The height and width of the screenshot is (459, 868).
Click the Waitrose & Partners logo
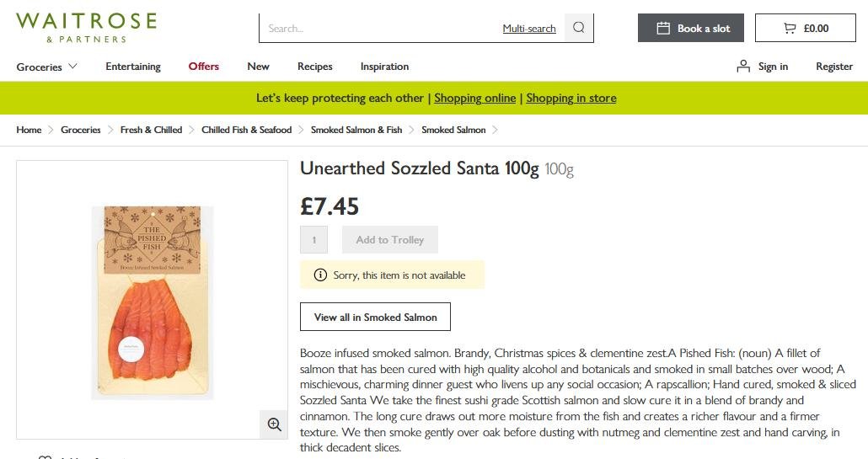[x=86, y=26]
